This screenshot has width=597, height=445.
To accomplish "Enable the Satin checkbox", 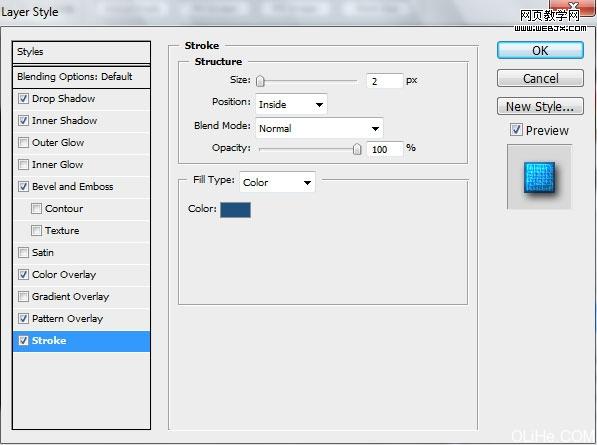I will point(23,253).
